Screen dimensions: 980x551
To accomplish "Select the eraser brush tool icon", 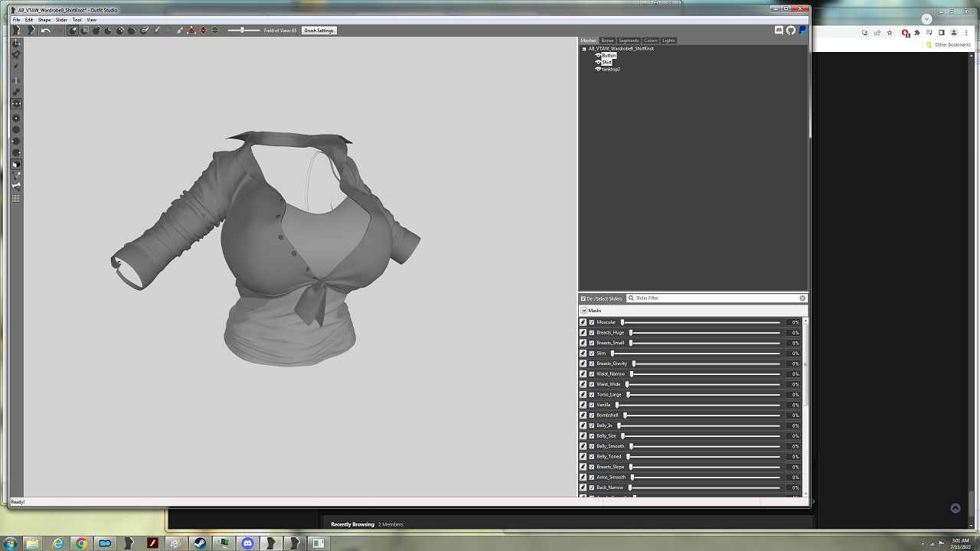I will point(145,31).
